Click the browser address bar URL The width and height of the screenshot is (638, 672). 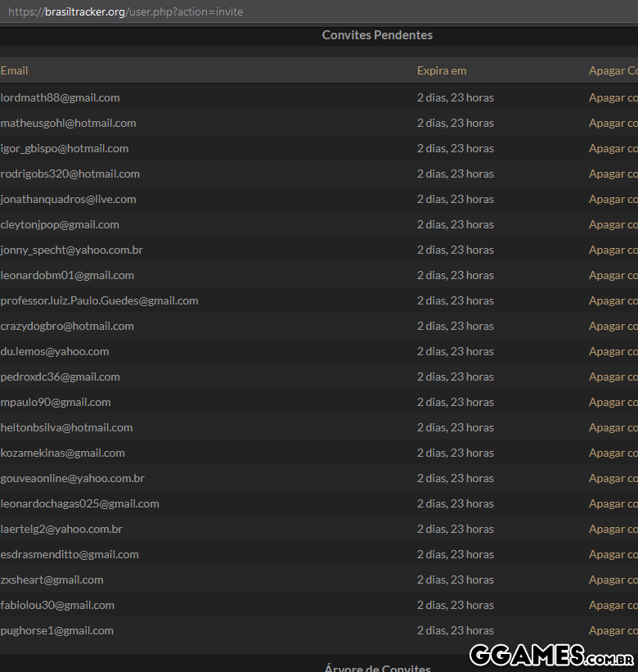click(125, 12)
